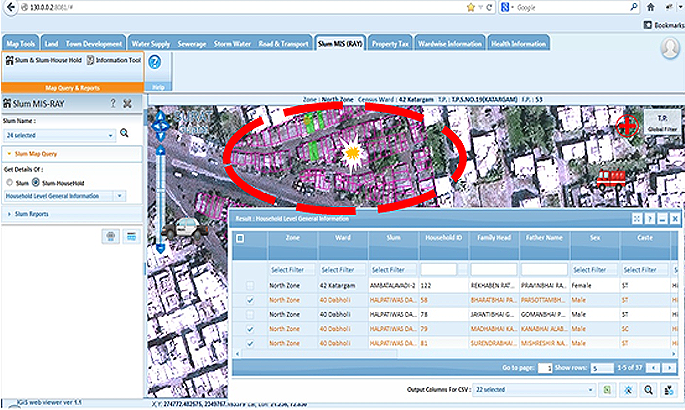Open the Slum Name '24 selected' dropdown

(60, 135)
